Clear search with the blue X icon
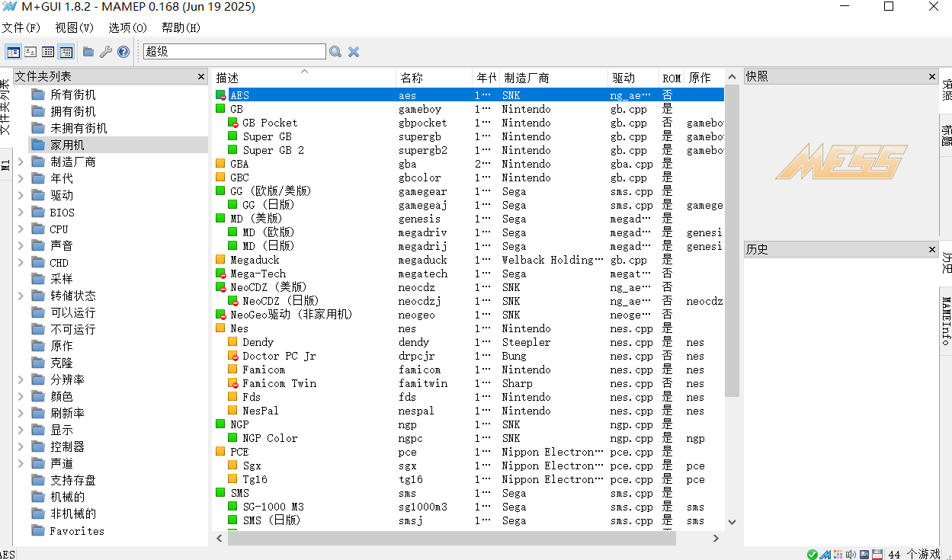 [354, 52]
